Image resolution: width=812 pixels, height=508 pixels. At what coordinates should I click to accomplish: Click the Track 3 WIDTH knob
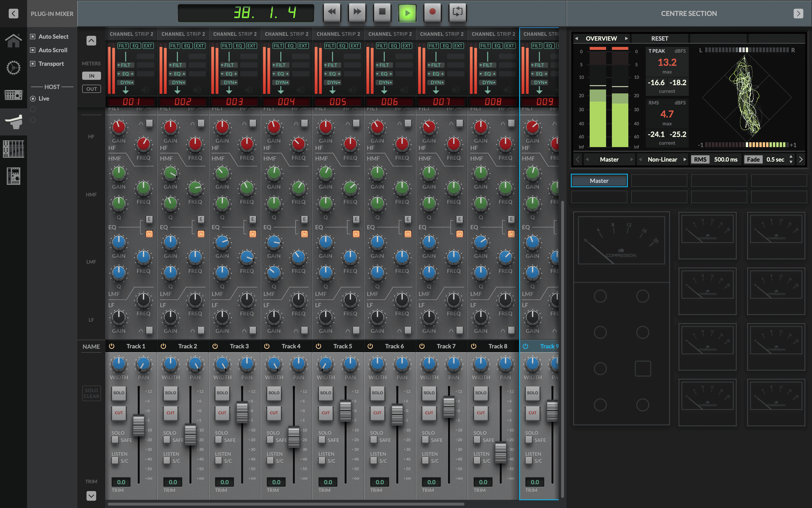(222, 364)
